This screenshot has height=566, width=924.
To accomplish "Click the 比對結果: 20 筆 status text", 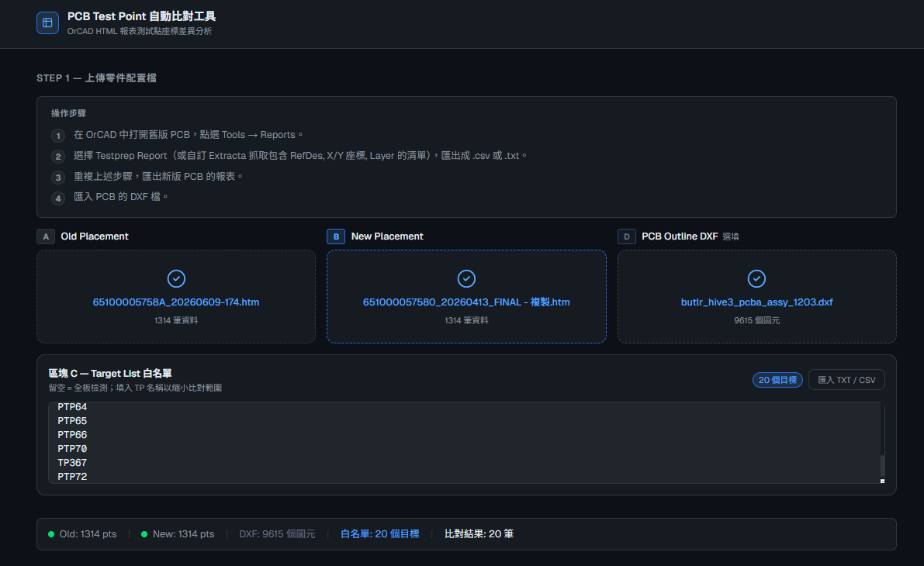I will tap(479, 534).
